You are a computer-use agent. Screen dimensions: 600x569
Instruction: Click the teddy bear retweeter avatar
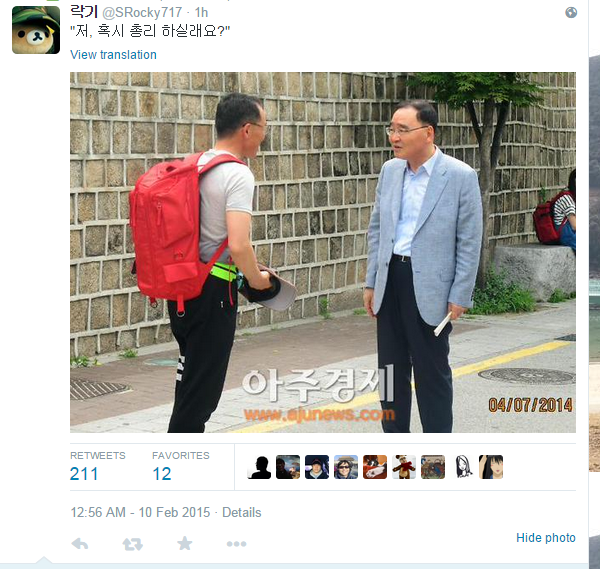tap(404, 467)
